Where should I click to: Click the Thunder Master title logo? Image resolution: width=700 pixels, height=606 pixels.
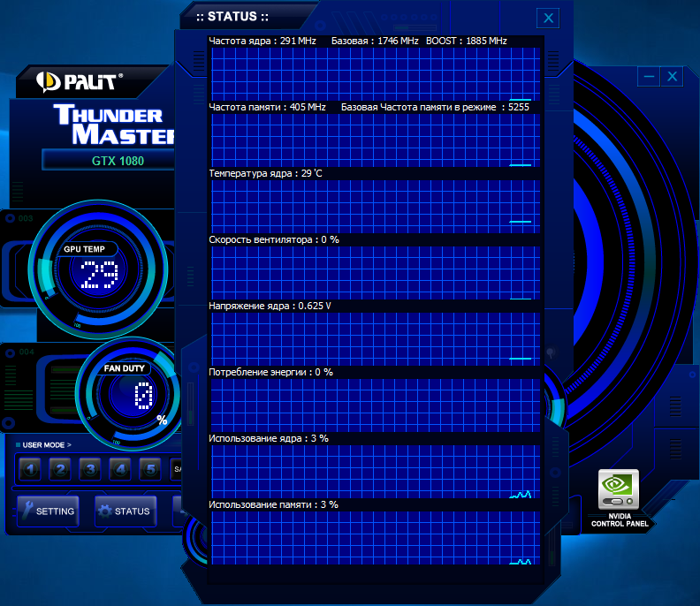(x=114, y=125)
